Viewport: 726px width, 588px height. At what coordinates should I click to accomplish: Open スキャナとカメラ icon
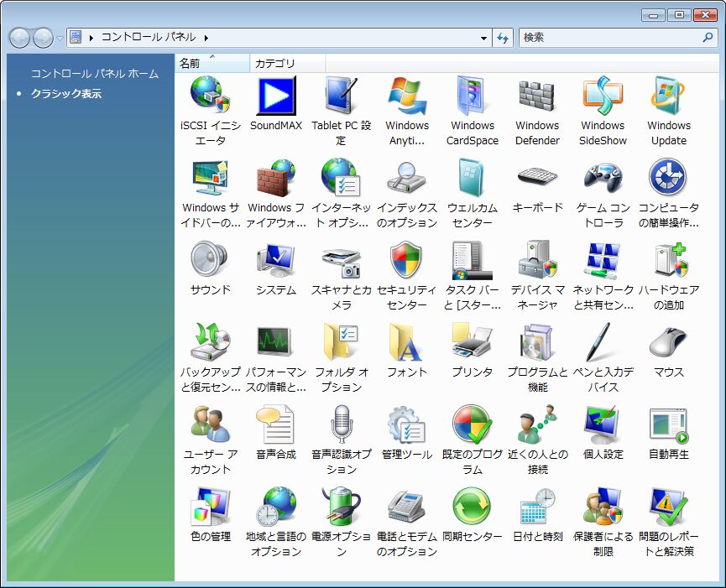coord(342,262)
